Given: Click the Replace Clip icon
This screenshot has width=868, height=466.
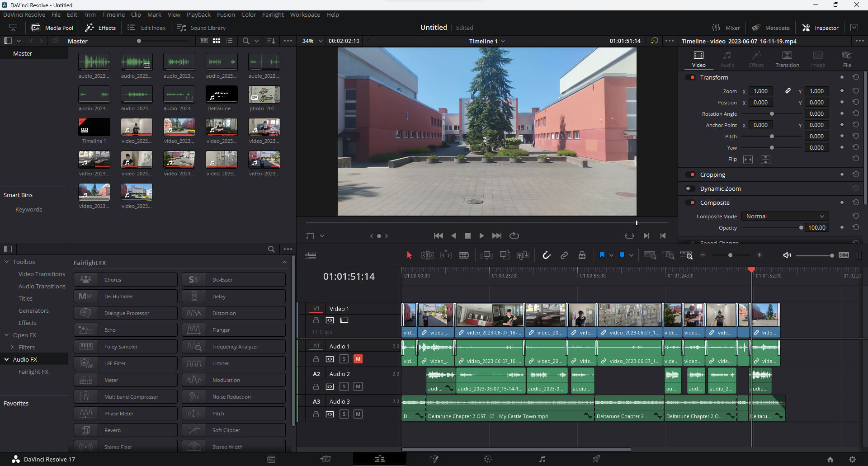Looking at the screenshot, I should click(x=523, y=255).
